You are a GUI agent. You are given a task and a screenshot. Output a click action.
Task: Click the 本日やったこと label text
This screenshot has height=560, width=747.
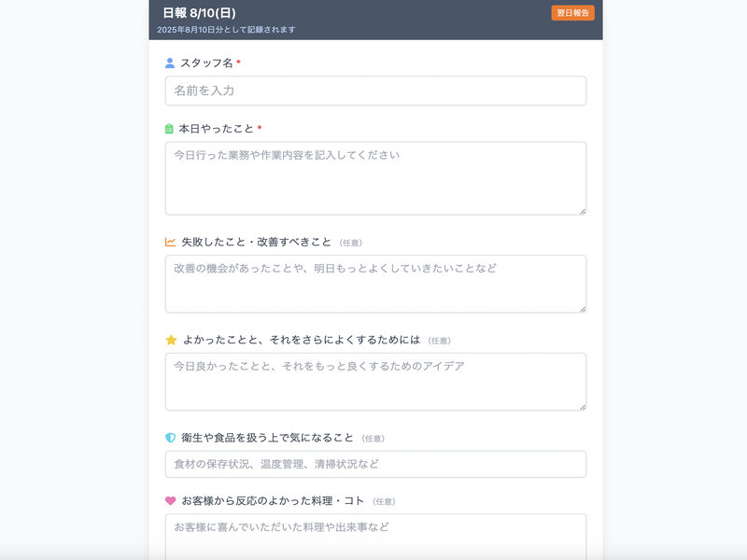point(217,129)
